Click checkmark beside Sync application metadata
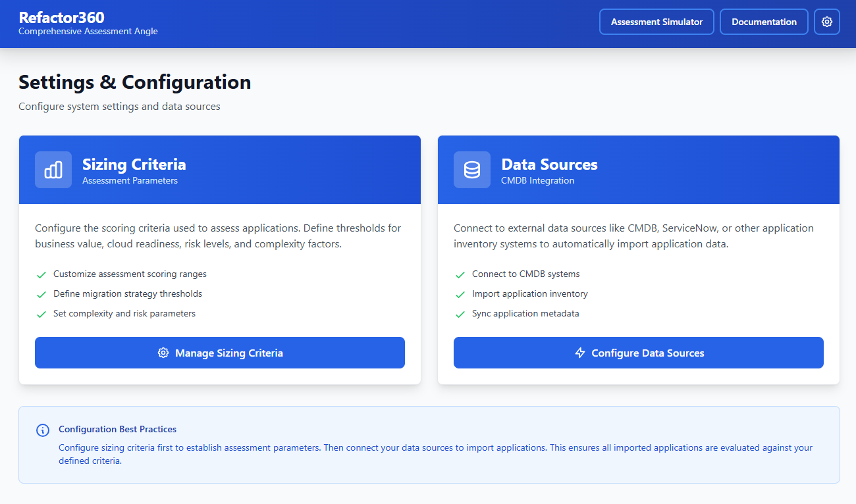This screenshot has height=504, width=856. (460, 314)
